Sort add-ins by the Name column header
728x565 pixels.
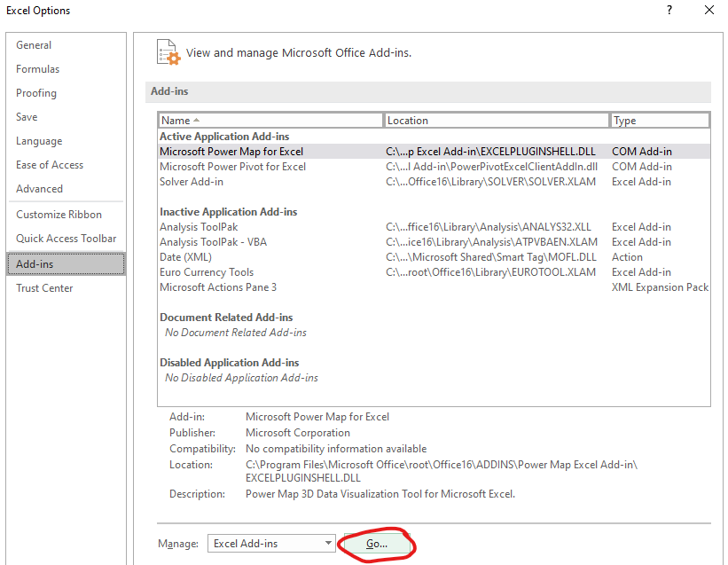(270, 121)
